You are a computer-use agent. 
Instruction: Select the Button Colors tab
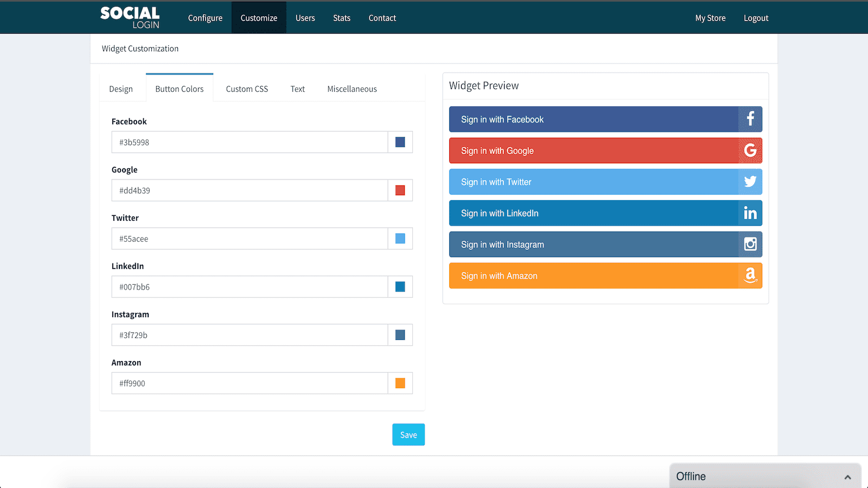180,89
